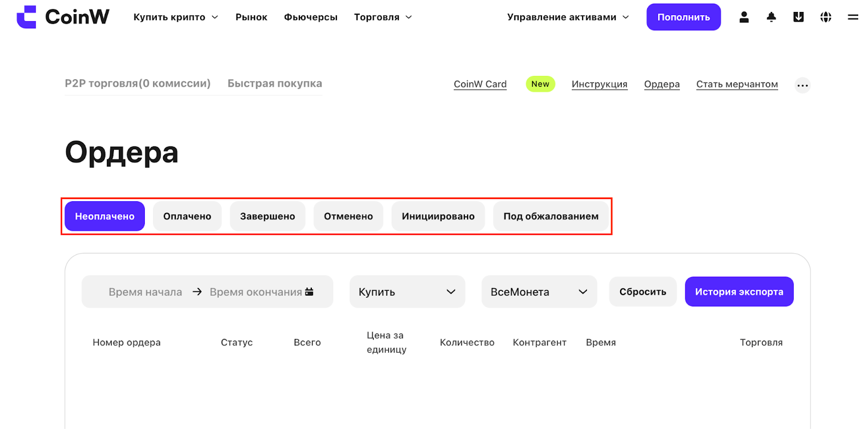The width and height of the screenshot is (868, 429).
Task: Open language globe icon
Action: 826,17
